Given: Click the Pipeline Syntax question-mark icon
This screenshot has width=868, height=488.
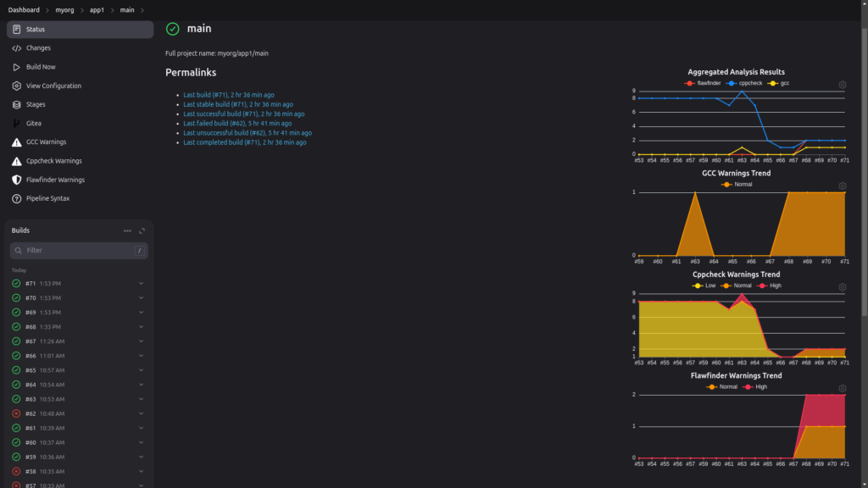Looking at the screenshot, I should (17, 198).
